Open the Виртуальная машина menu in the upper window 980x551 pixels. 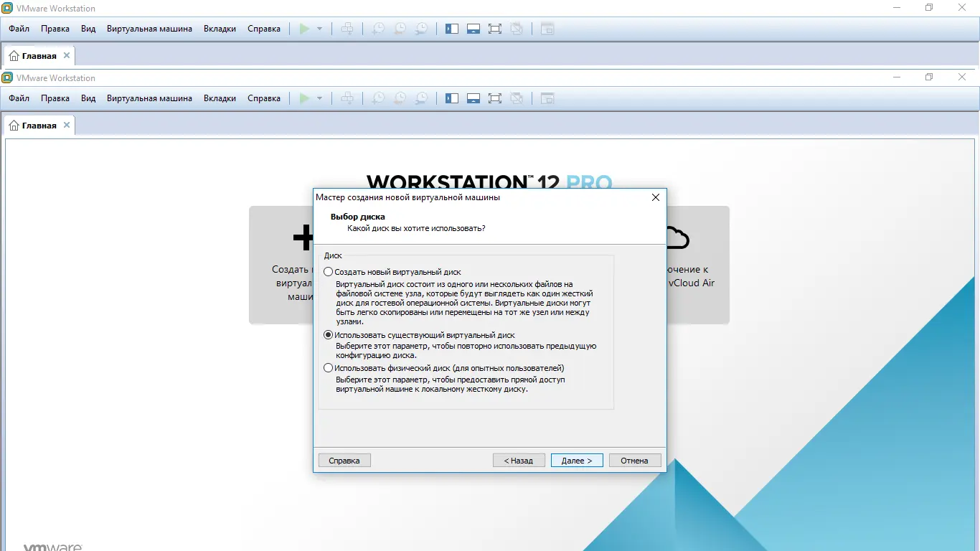click(149, 29)
